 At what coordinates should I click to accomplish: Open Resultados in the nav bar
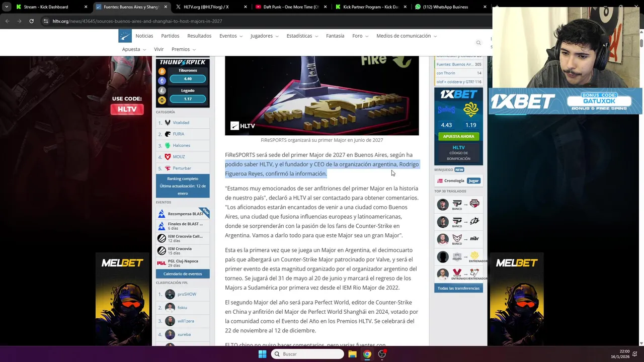click(199, 36)
